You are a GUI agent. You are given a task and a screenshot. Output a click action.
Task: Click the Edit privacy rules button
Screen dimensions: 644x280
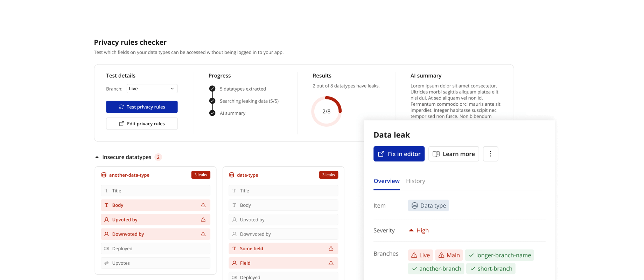142,124
